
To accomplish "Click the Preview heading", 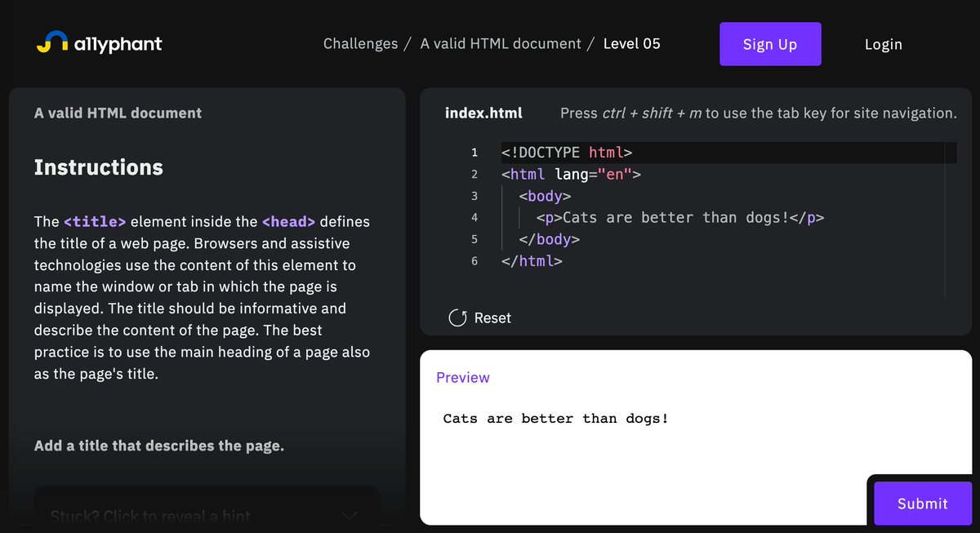I will 462,377.
